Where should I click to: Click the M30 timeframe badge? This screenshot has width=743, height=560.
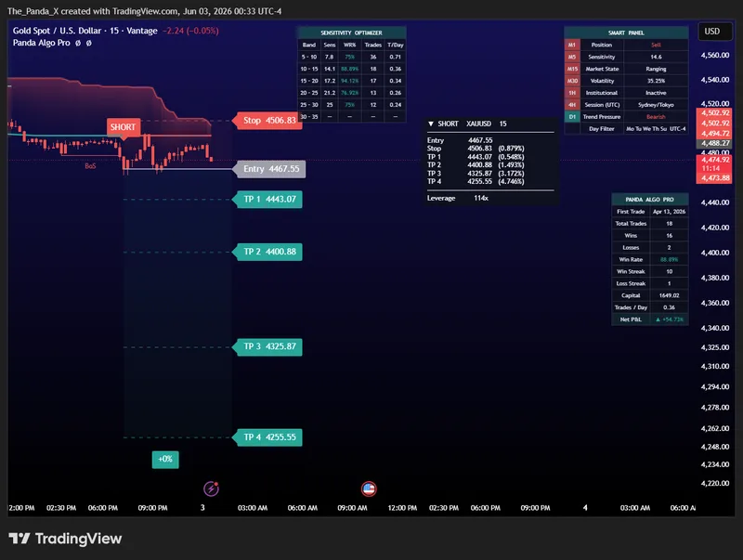coord(572,81)
